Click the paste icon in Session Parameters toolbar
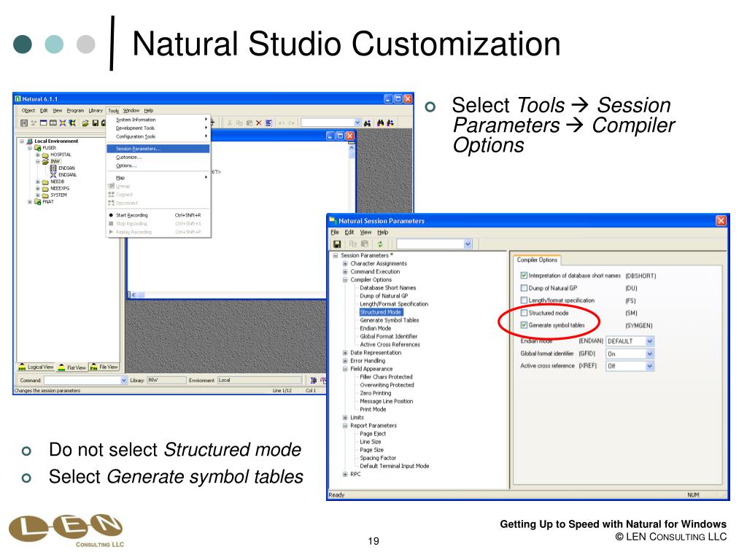The width and height of the screenshot is (747, 560). click(x=365, y=244)
